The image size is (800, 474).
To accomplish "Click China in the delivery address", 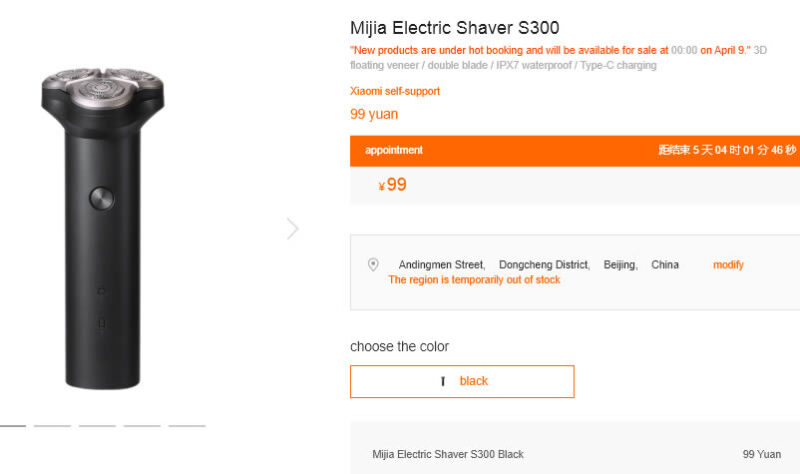I will 665,265.
